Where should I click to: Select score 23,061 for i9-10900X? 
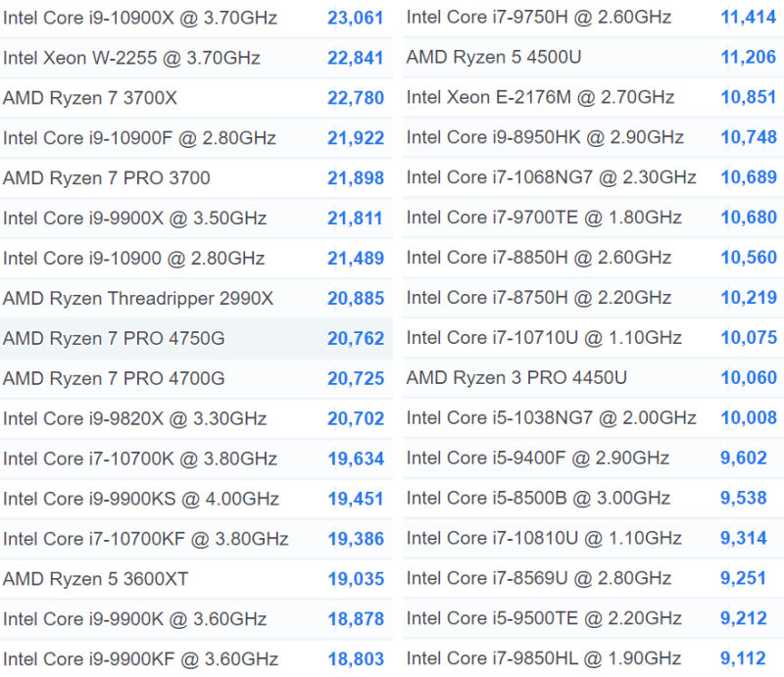[355, 18]
